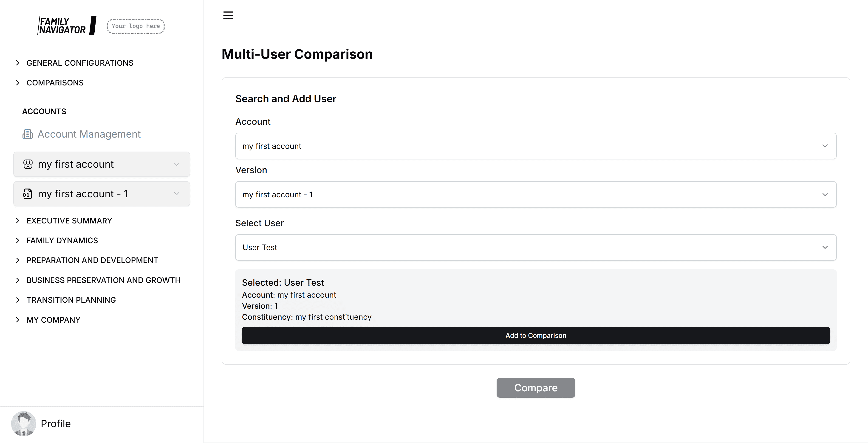Click the Account Management building icon

[27, 134]
